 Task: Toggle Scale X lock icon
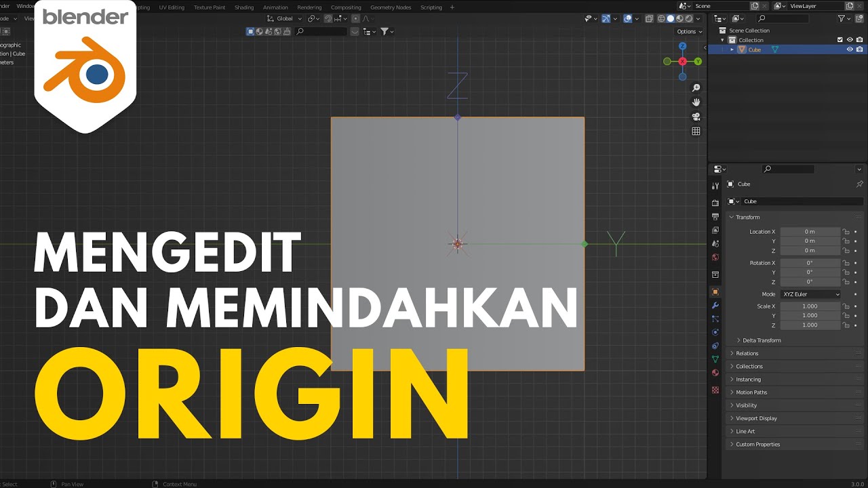(x=846, y=306)
